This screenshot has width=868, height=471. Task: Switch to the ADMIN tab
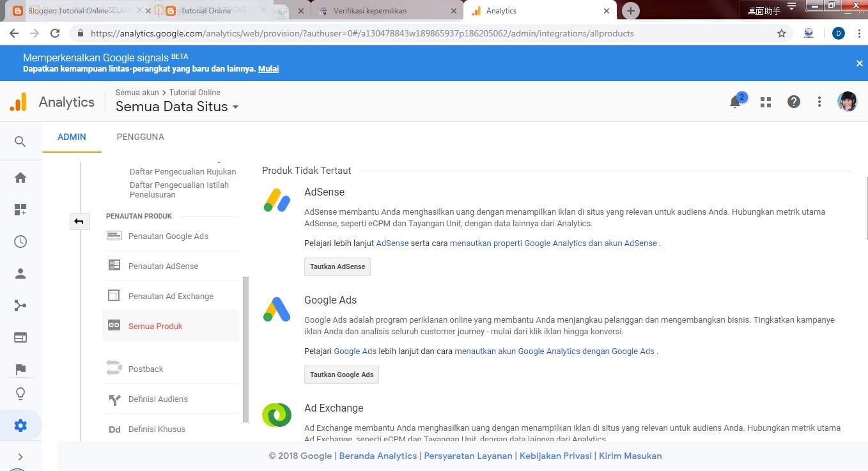pyautogui.click(x=72, y=137)
